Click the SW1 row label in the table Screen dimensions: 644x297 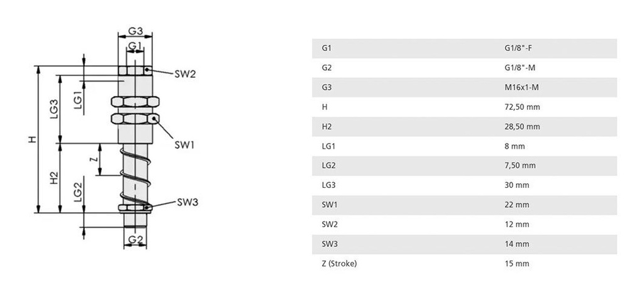tap(328, 205)
